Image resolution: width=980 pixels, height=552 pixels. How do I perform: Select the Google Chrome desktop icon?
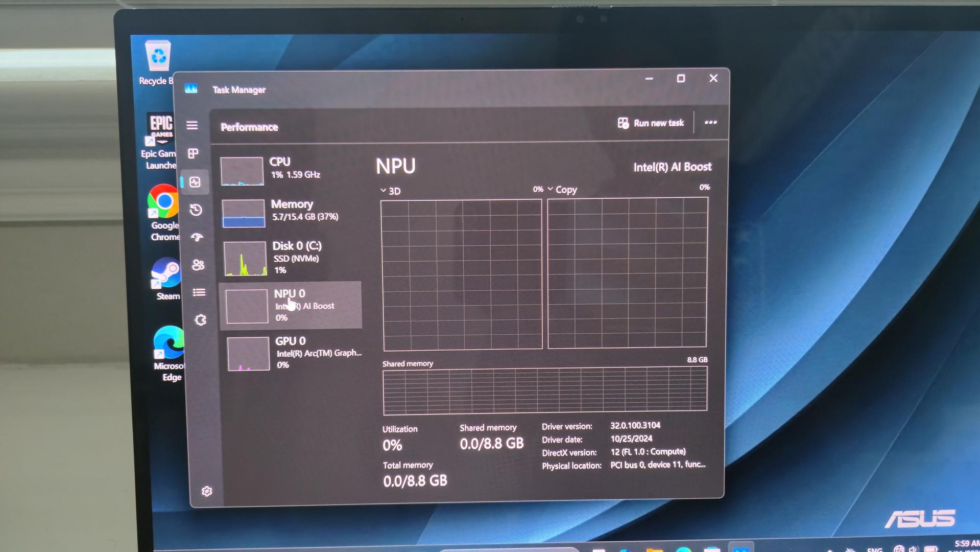point(164,213)
